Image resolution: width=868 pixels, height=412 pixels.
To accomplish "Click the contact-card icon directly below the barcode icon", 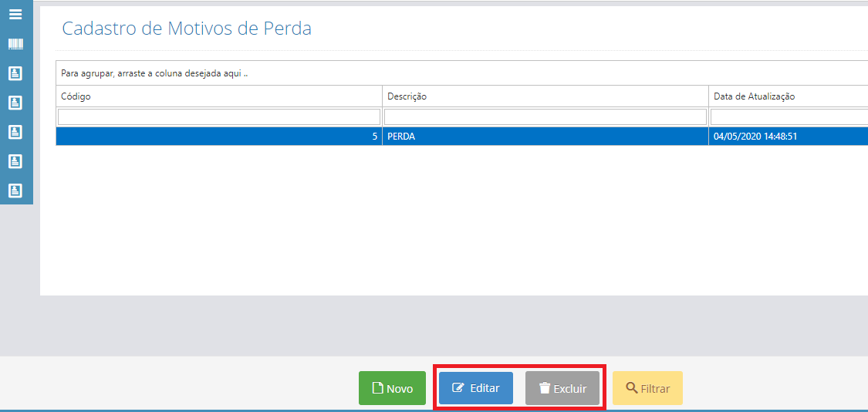I will coord(15,73).
